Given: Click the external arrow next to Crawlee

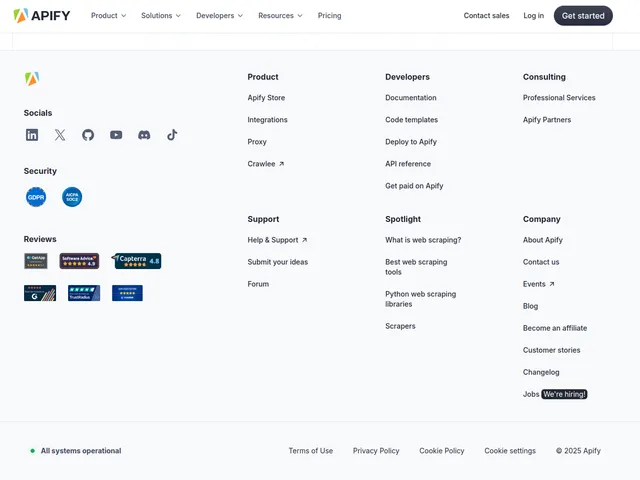Looking at the screenshot, I should click(281, 164).
